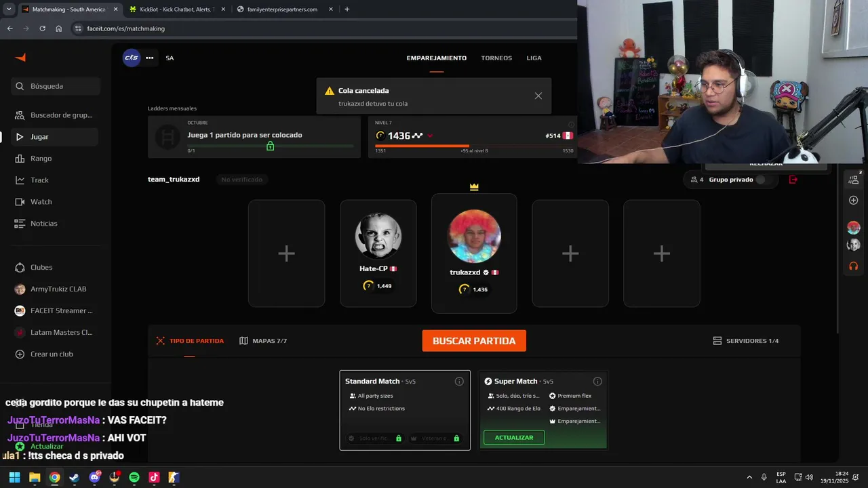Select the Super Match card
The width and height of the screenshot is (868, 488).
pyautogui.click(x=542, y=410)
